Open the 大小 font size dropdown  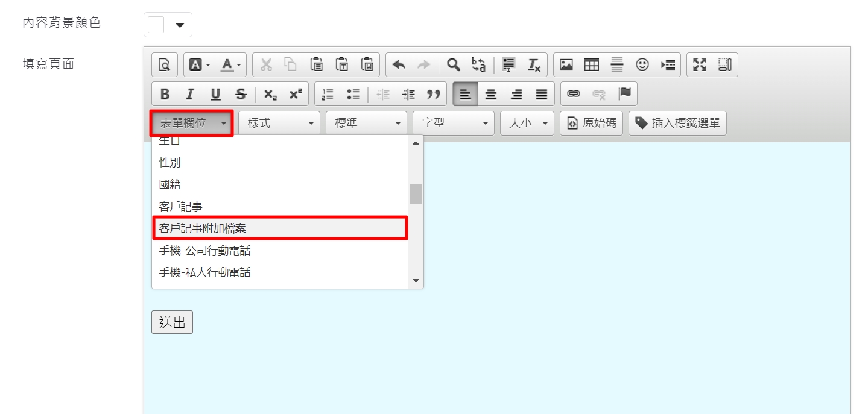click(x=527, y=123)
